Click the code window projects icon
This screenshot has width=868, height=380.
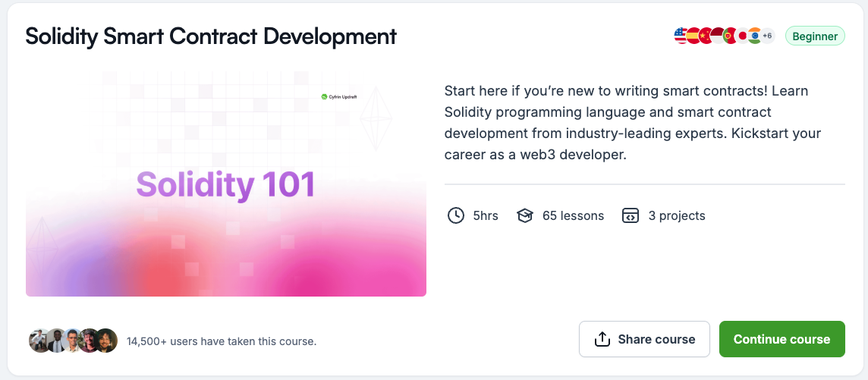[630, 215]
